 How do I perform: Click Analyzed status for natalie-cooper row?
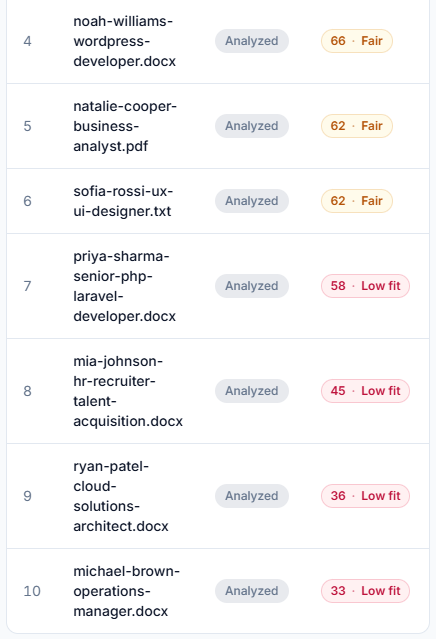click(252, 126)
